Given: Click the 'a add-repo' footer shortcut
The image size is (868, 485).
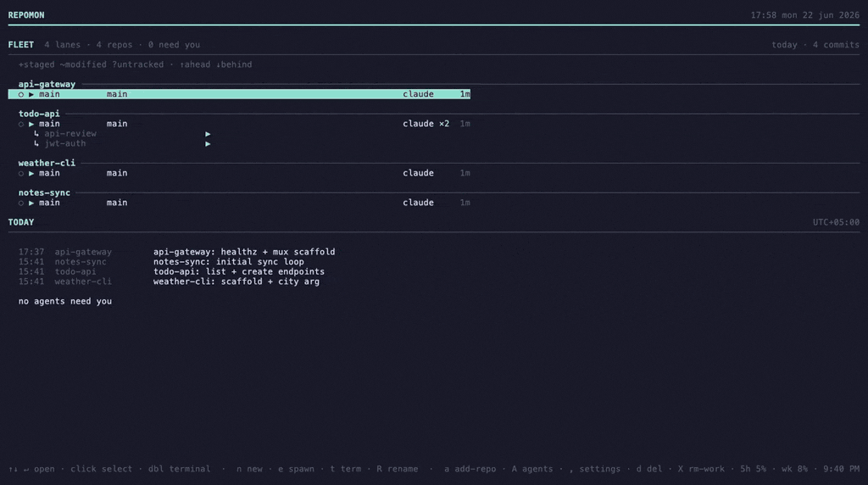Looking at the screenshot, I should click(x=470, y=469).
